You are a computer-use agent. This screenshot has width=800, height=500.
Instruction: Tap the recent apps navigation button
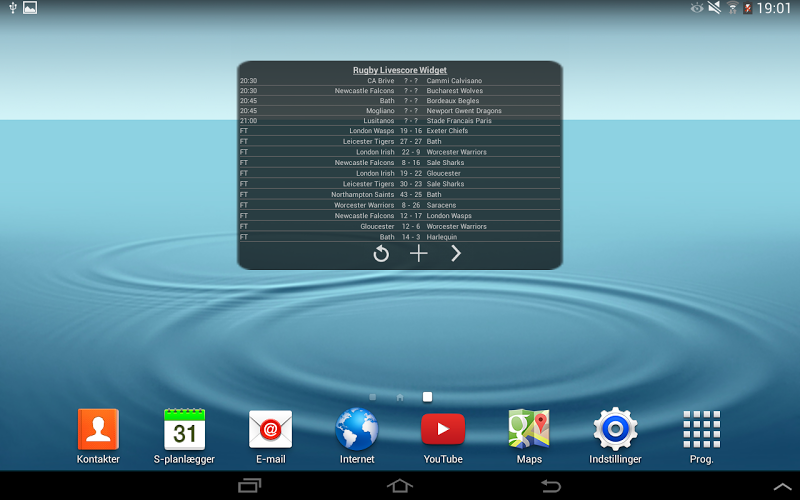tap(249, 485)
